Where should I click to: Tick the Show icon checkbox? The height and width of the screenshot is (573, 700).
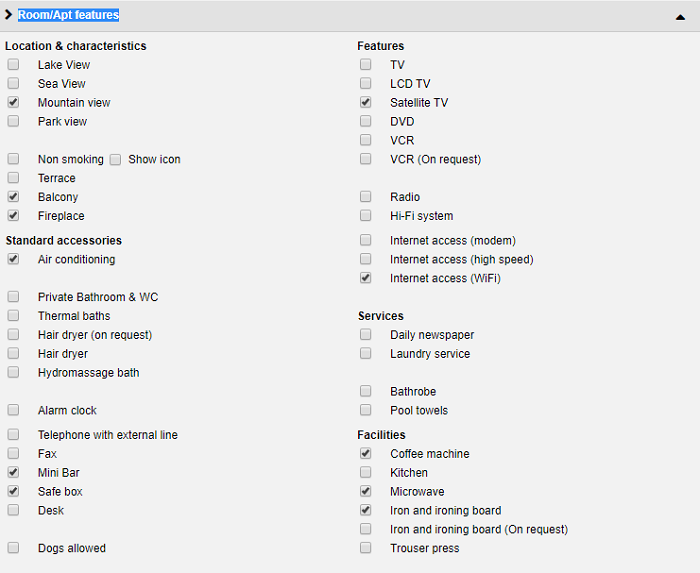[116, 159]
